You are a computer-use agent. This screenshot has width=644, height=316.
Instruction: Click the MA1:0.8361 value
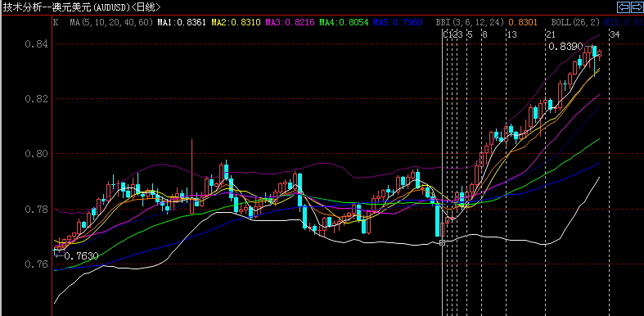click(x=182, y=22)
